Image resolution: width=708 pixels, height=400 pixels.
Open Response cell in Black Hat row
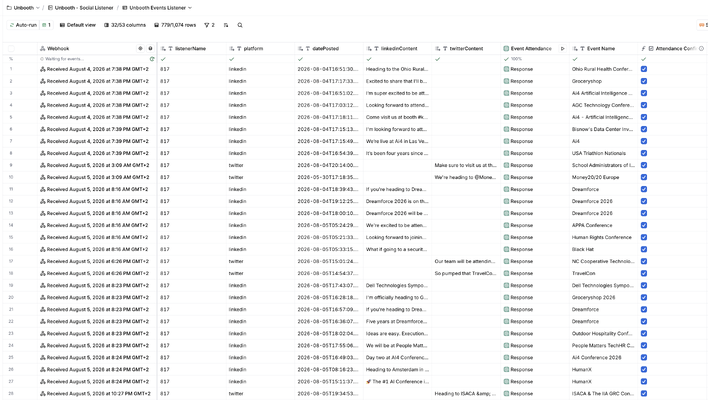[535, 249]
